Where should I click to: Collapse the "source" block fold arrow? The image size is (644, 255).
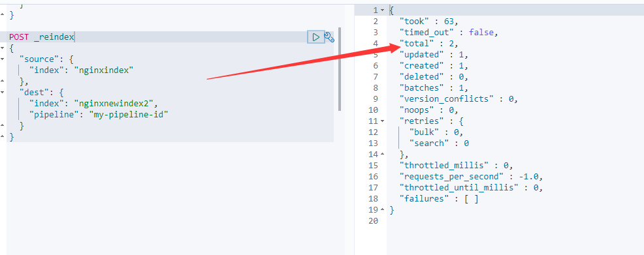3,59
